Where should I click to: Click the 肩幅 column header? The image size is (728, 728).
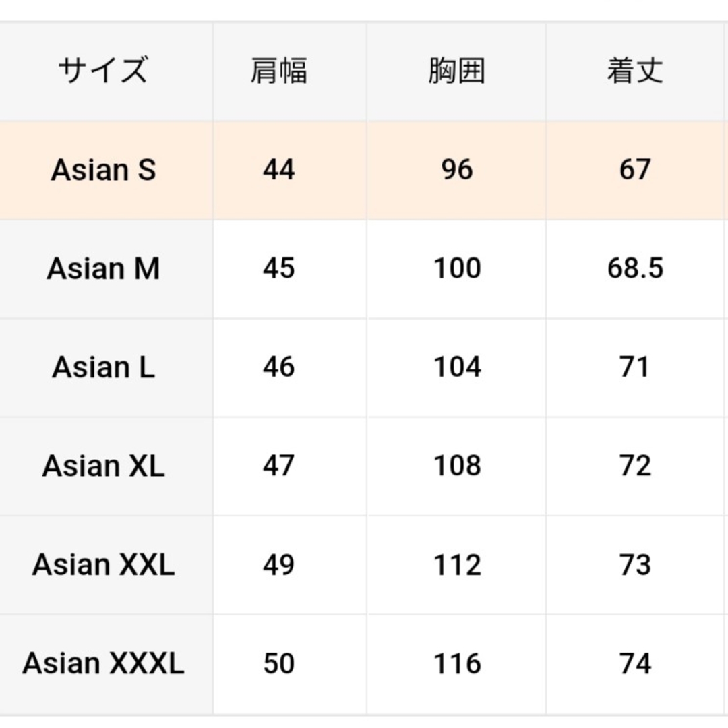278,71
